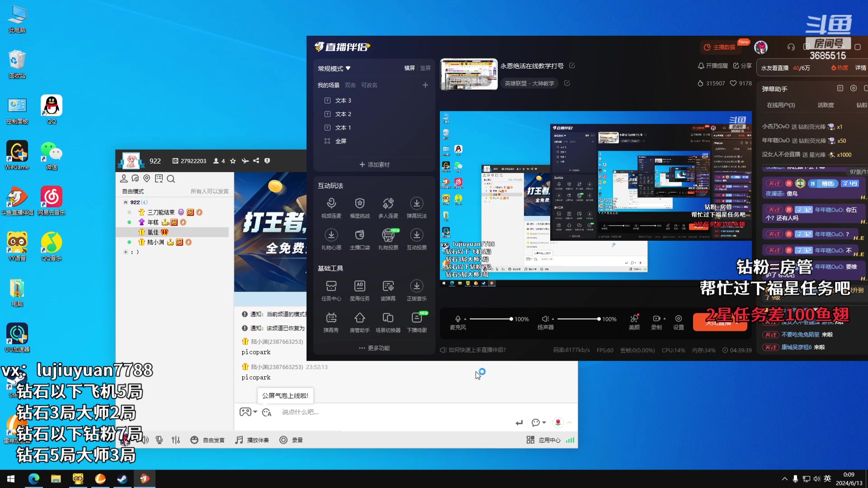Click 更多功能 to see more tools
The width and height of the screenshot is (868, 488).
point(374,348)
